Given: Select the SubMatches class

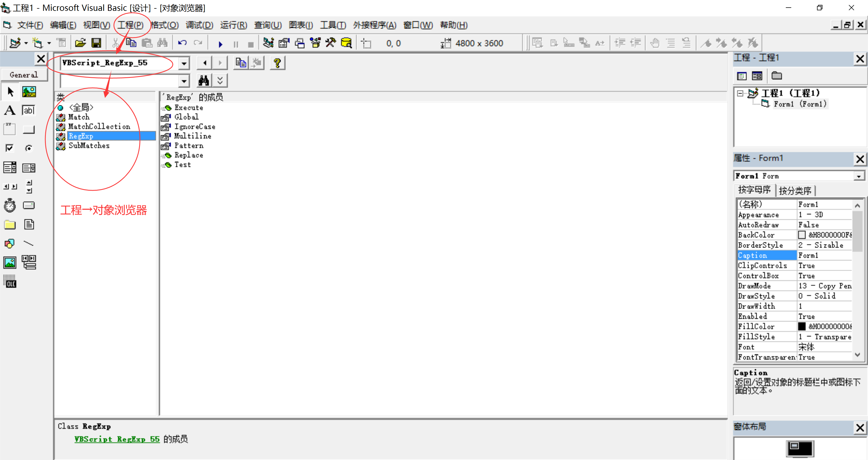Looking at the screenshot, I should 89,146.
